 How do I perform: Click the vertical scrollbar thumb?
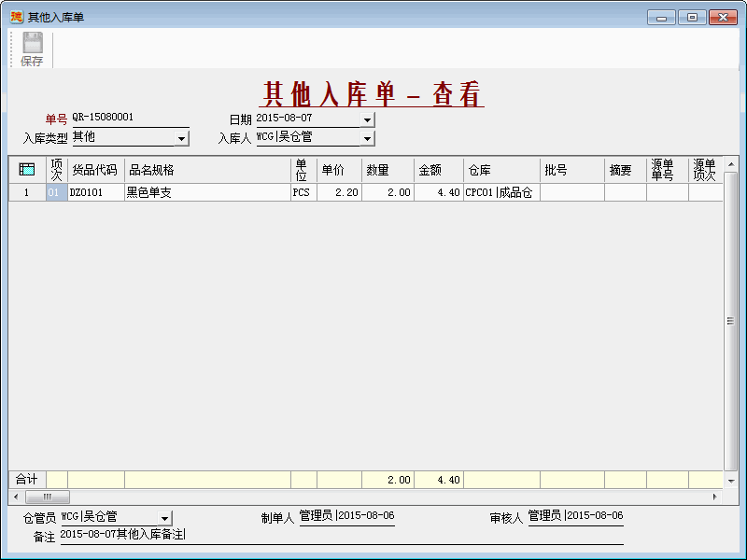(x=731, y=321)
